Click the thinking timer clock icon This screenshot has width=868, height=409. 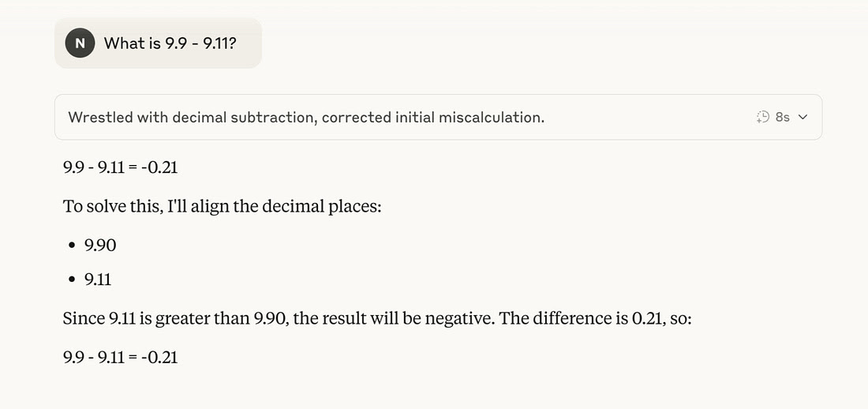pyautogui.click(x=762, y=117)
